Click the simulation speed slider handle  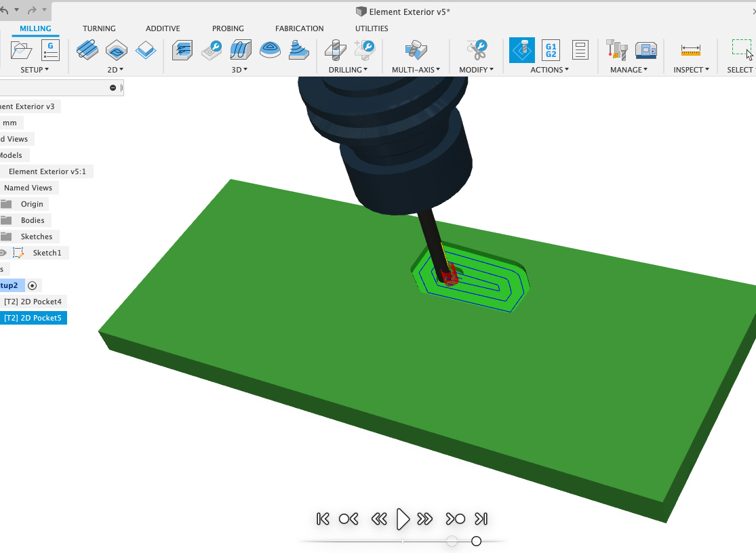pos(477,541)
